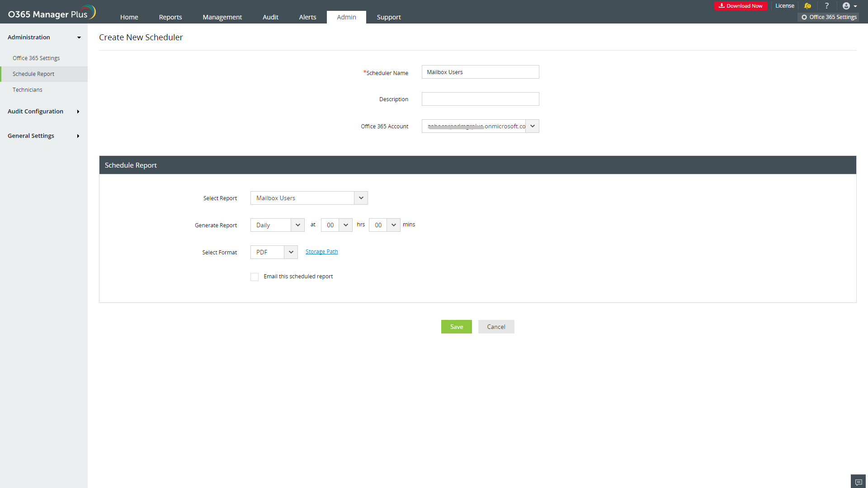Open the Select Report dropdown menu
The height and width of the screenshot is (488, 868).
[x=361, y=198]
